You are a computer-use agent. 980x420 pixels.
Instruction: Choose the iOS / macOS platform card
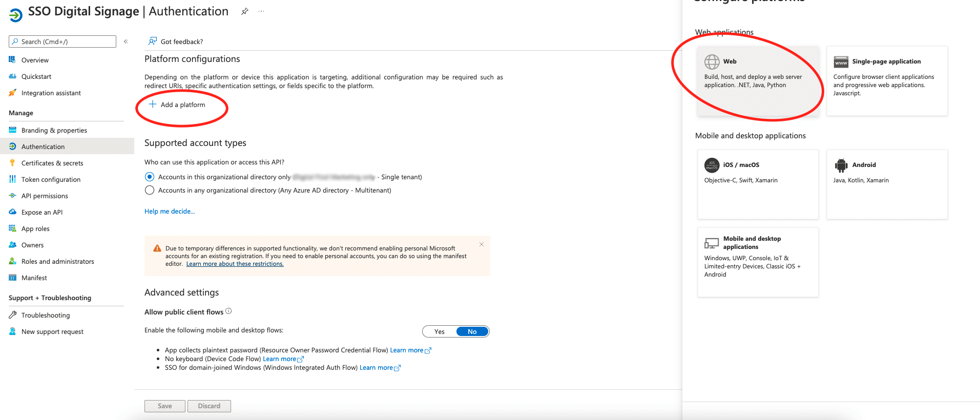[758, 184]
